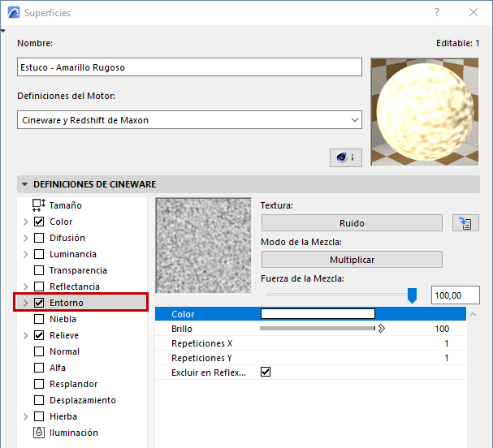This screenshot has height=448, width=493.
Task: Enable the Reflectancia checkbox
Action: click(39, 286)
